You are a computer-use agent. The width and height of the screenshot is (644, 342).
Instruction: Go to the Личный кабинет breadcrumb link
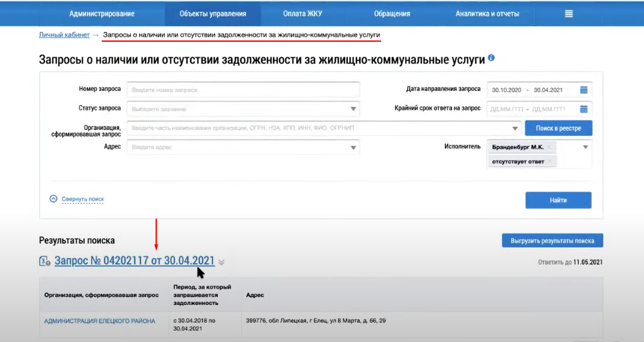tap(64, 35)
